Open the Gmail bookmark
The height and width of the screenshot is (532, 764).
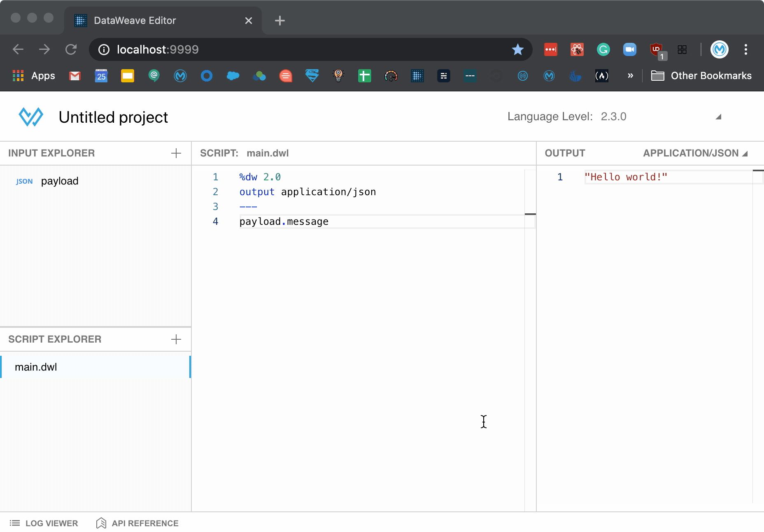(75, 76)
